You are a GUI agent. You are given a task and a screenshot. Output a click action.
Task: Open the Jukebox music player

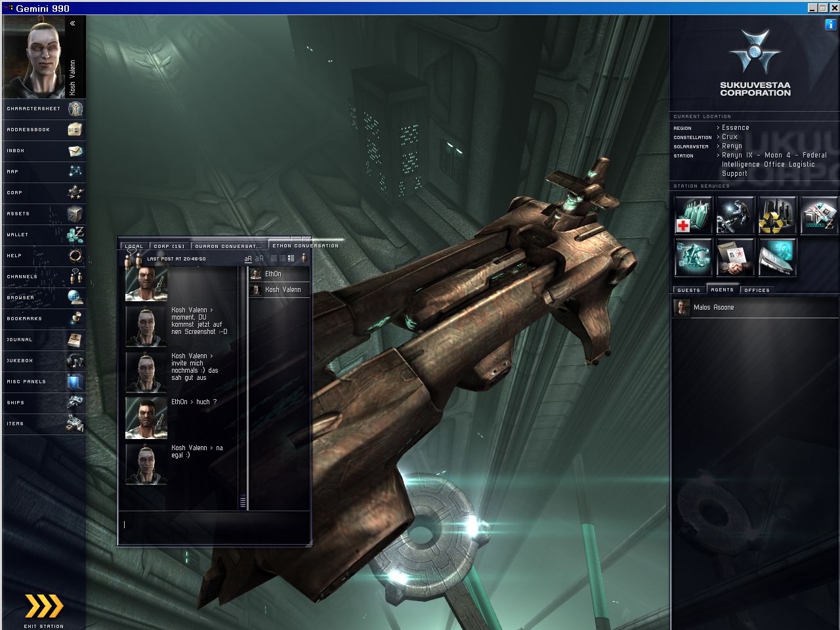43,361
